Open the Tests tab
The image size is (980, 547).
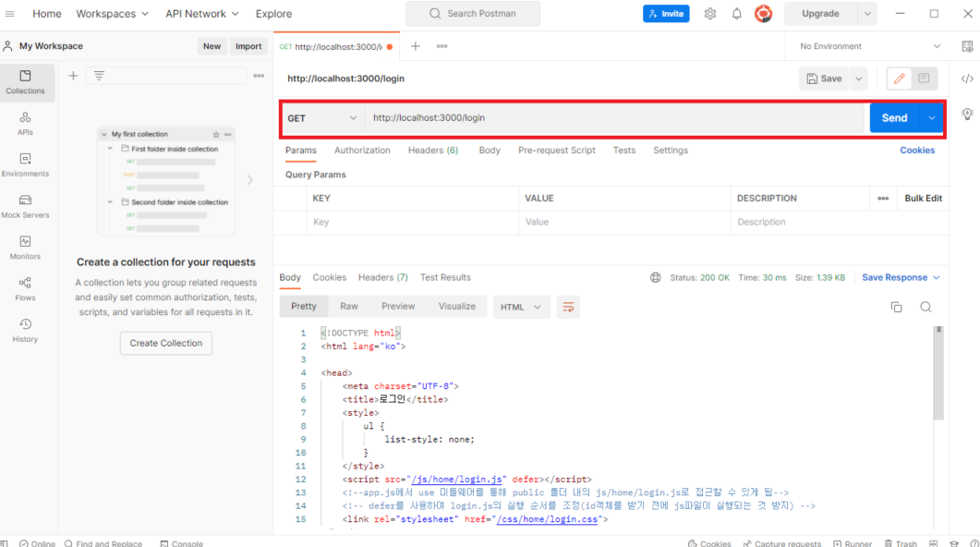(x=623, y=150)
